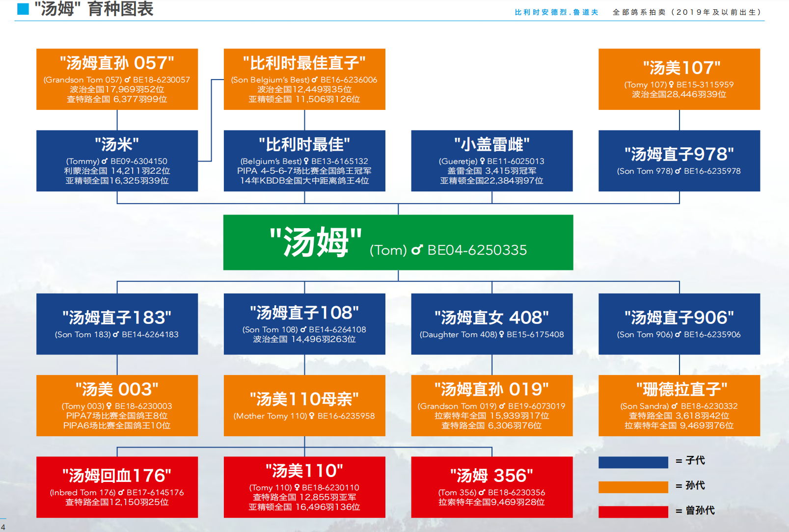Select the "汤美110母亲" orange card

tap(304, 405)
